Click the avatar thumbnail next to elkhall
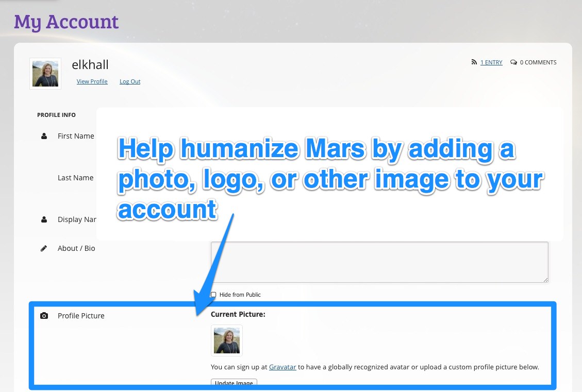 [45, 74]
